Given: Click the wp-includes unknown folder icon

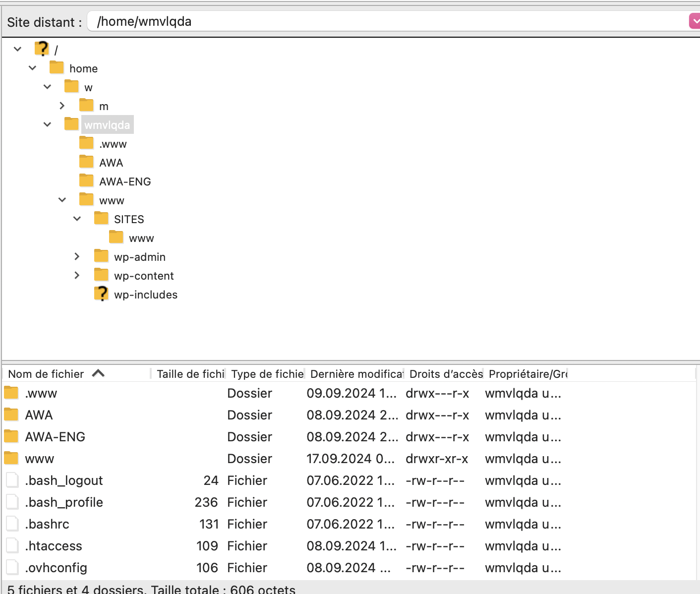Looking at the screenshot, I should (101, 294).
